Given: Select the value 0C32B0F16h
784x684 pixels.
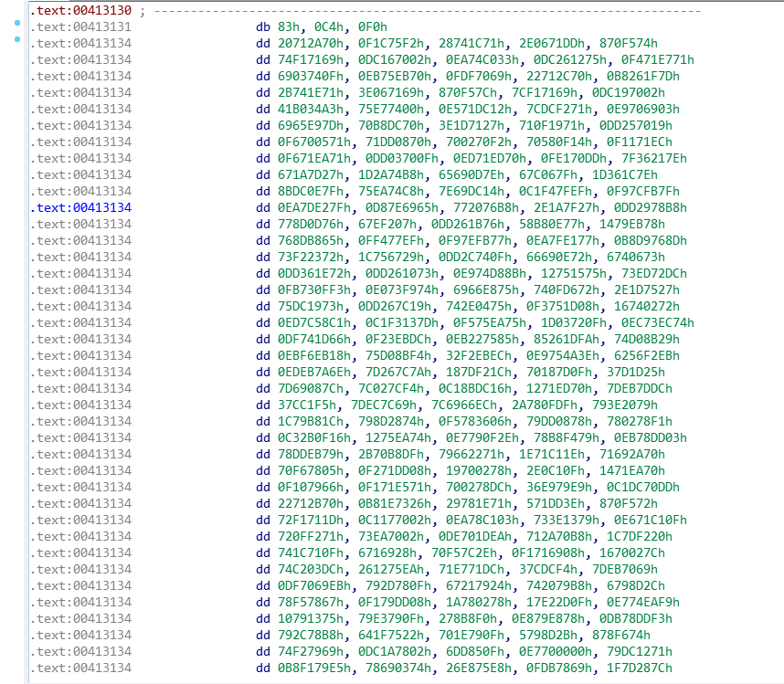Looking at the screenshot, I should pos(314,438).
